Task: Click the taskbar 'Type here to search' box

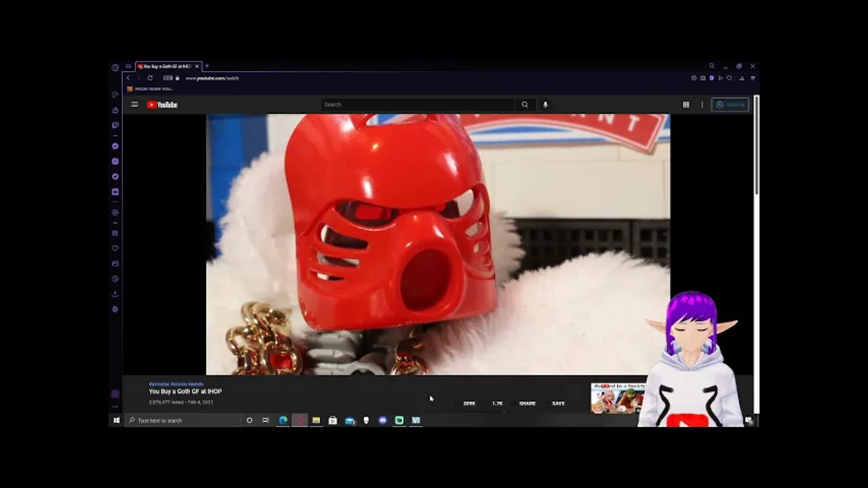Action: pyautogui.click(x=183, y=420)
